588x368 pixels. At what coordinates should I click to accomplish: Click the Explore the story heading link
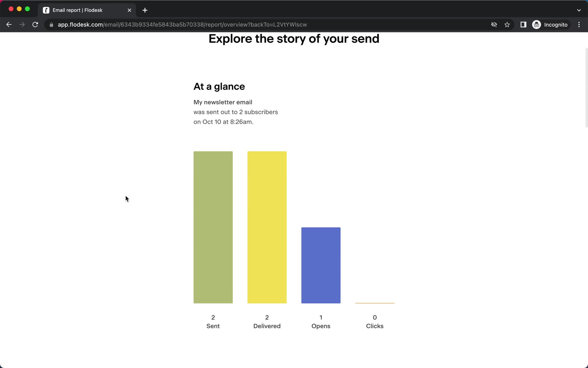[x=294, y=39]
